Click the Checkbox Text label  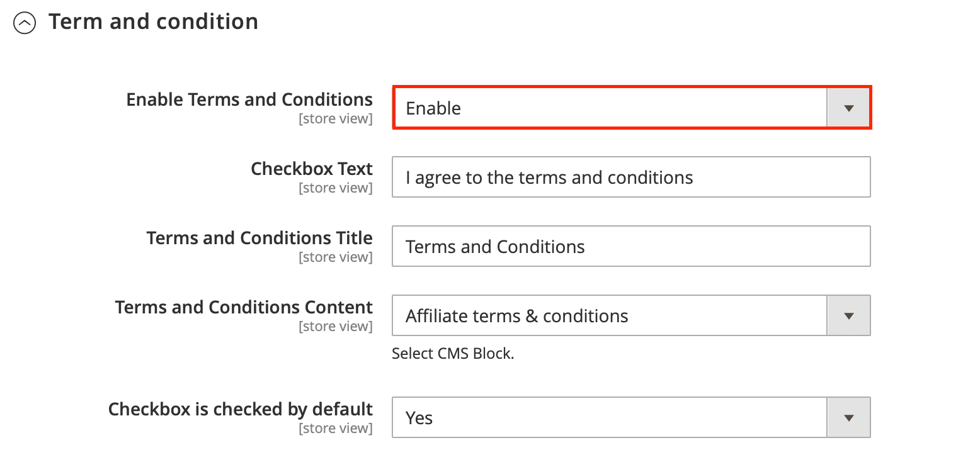click(x=312, y=169)
